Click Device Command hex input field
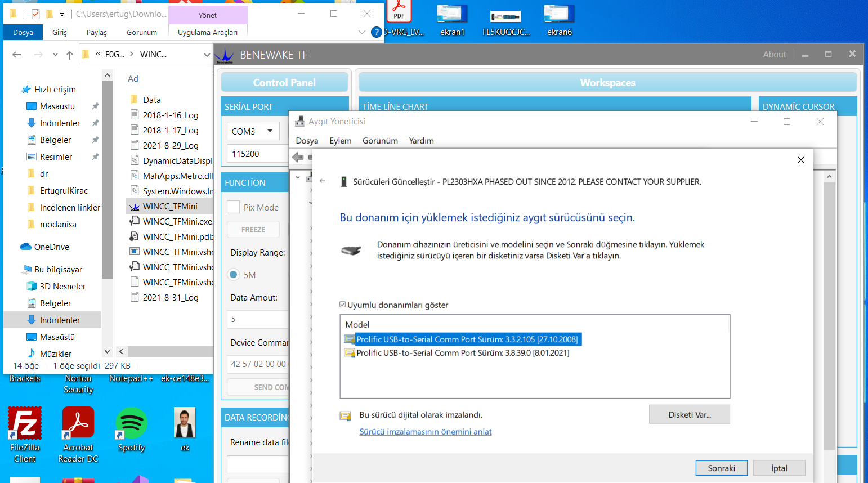The height and width of the screenshot is (483, 868). [x=258, y=364]
